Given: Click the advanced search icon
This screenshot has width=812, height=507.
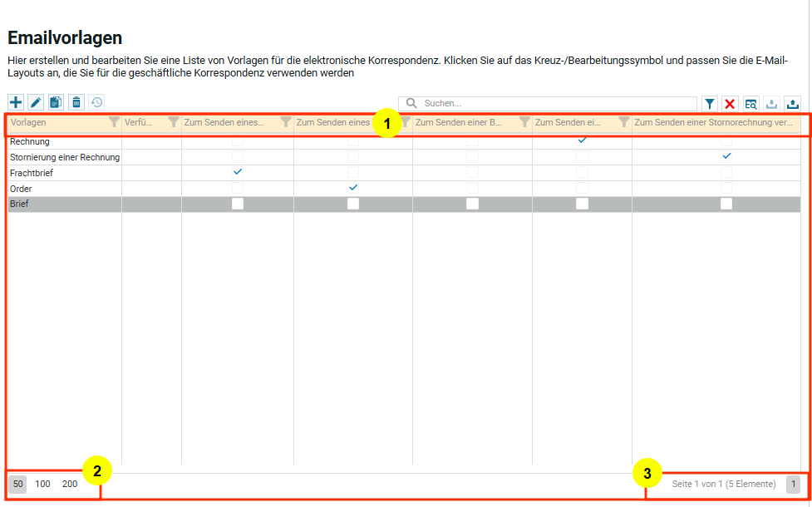Looking at the screenshot, I should pyautogui.click(x=750, y=104).
